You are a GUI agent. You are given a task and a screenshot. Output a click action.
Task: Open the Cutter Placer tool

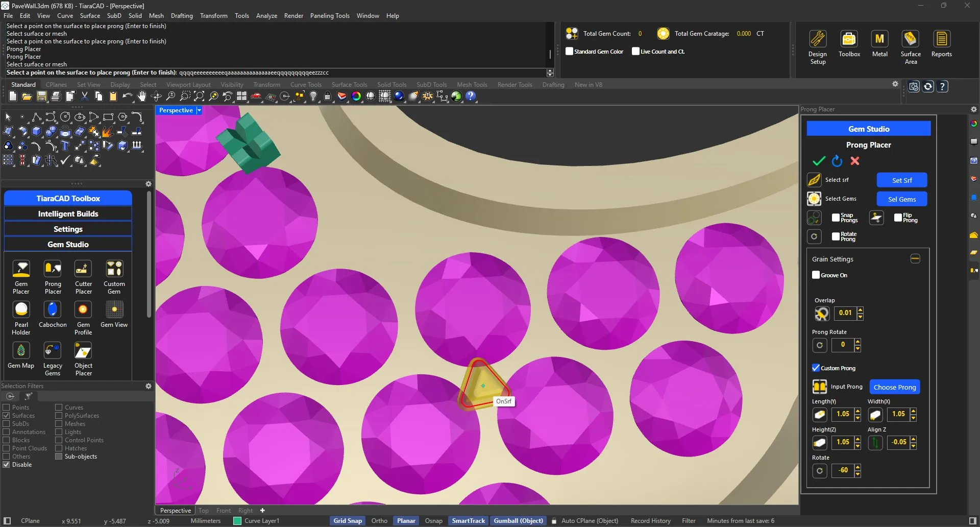pyautogui.click(x=83, y=269)
